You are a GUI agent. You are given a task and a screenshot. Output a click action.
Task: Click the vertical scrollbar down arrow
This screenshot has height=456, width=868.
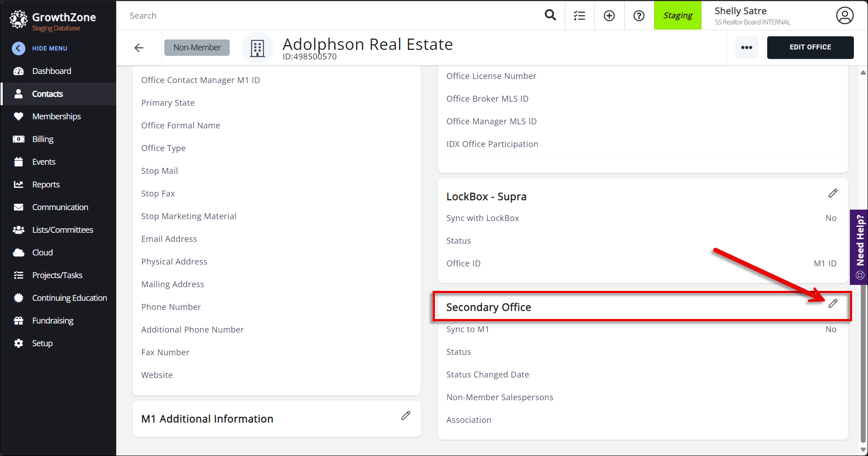863,449
